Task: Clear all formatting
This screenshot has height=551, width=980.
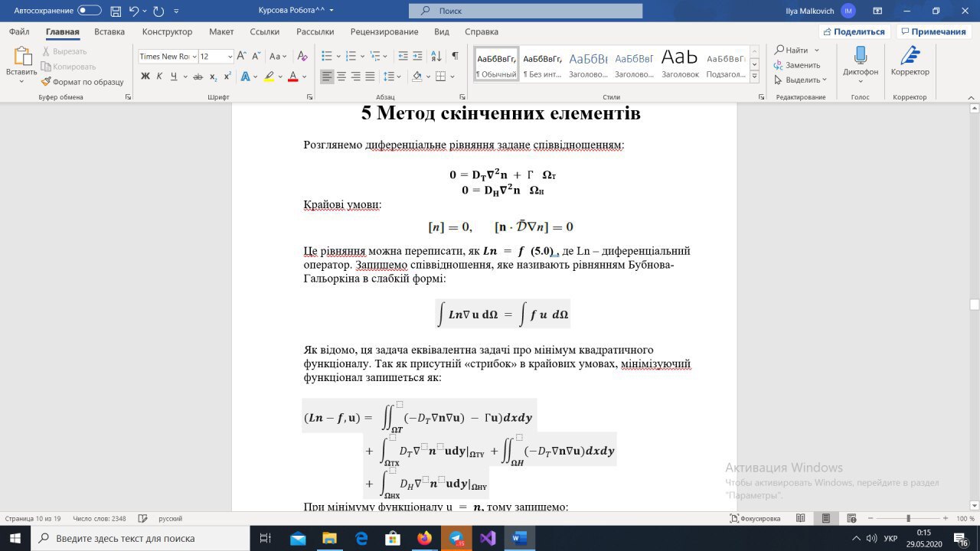Action: pyautogui.click(x=302, y=56)
